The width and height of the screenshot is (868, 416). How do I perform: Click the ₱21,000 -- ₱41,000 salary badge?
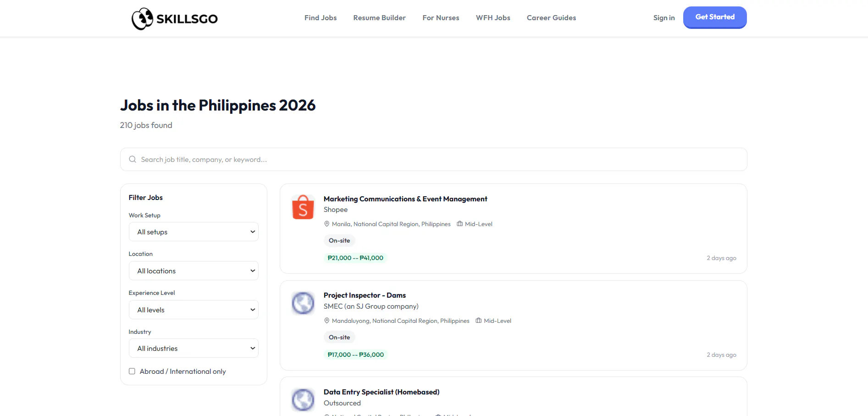point(355,258)
